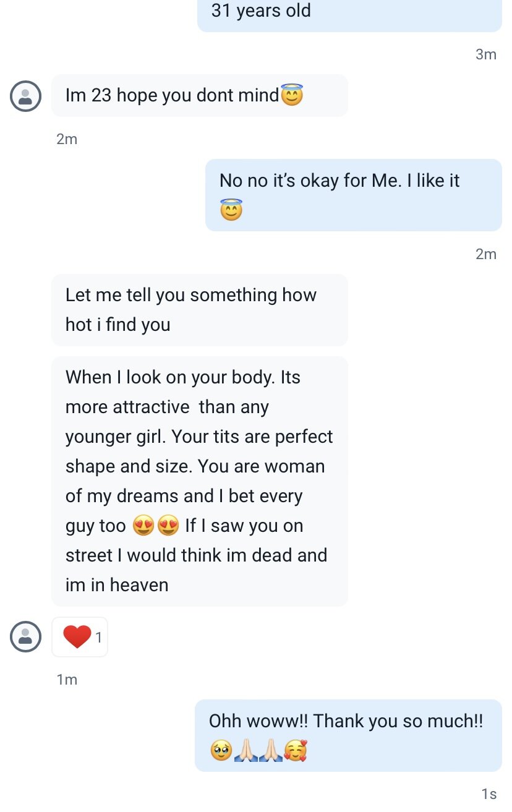Select the "Ohh woww!! Thank you so much!!" bubble
This screenshot has width=512, height=812.
tap(348, 735)
